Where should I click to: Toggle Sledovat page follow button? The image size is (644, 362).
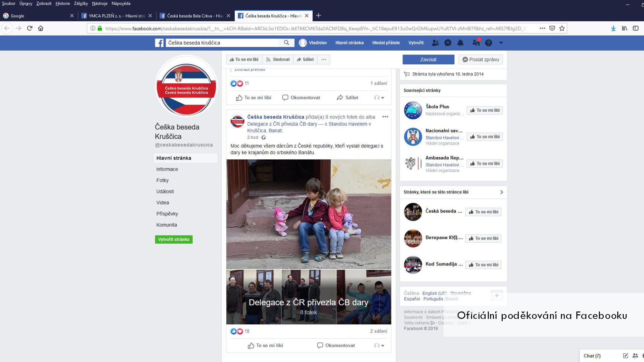(x=278, y=60)
